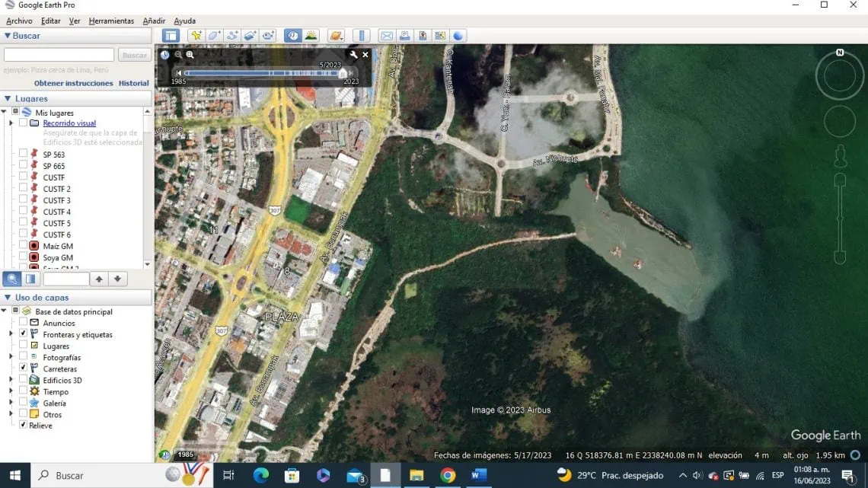Screen dimensions: 868x488
Task: Uncheck the Carreteras layer
Action: click(23, 369)
